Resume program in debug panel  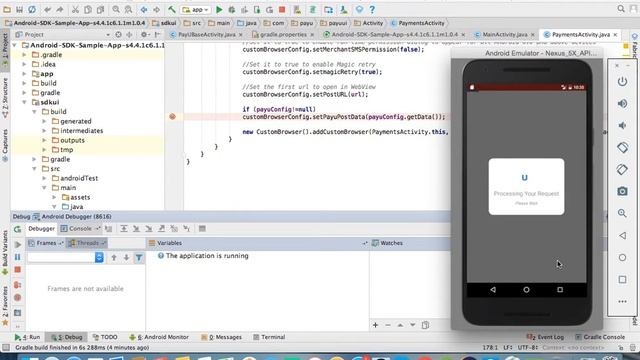(x=18, y=244)
